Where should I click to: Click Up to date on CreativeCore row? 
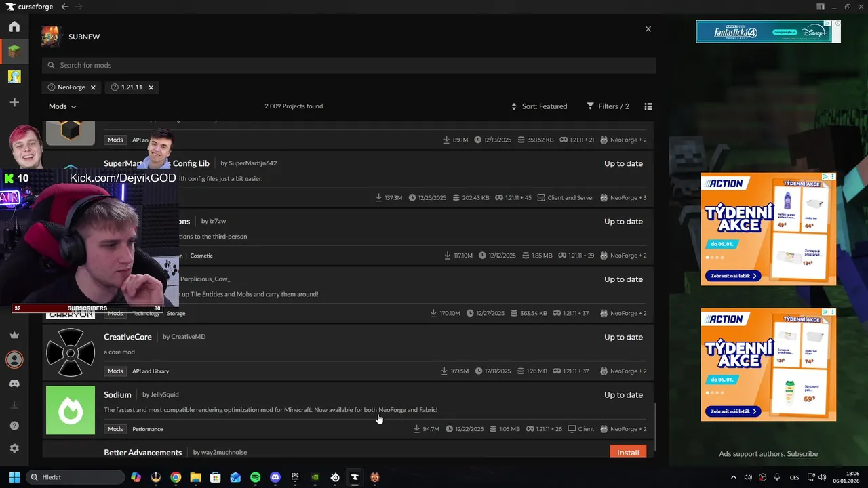tap(623, 337)
